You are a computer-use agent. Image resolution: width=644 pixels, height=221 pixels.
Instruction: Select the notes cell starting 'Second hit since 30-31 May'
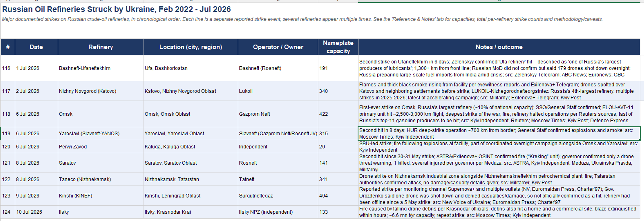(499, 163)
